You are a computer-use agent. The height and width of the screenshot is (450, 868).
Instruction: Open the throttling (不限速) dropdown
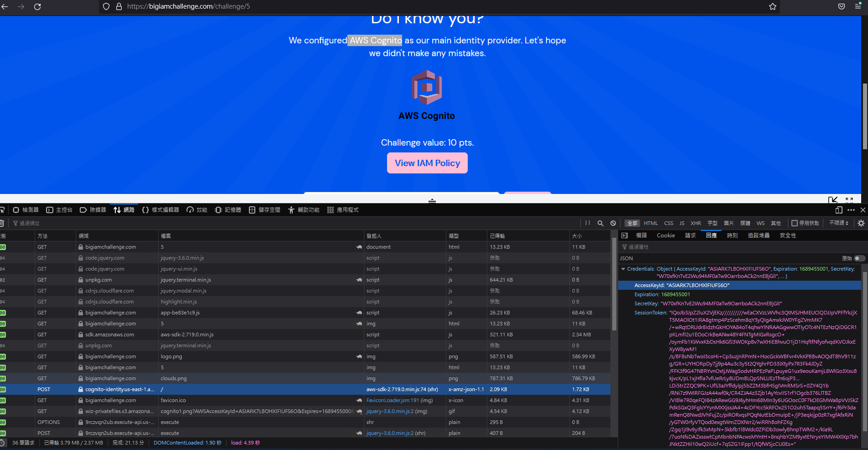point(839,223)
